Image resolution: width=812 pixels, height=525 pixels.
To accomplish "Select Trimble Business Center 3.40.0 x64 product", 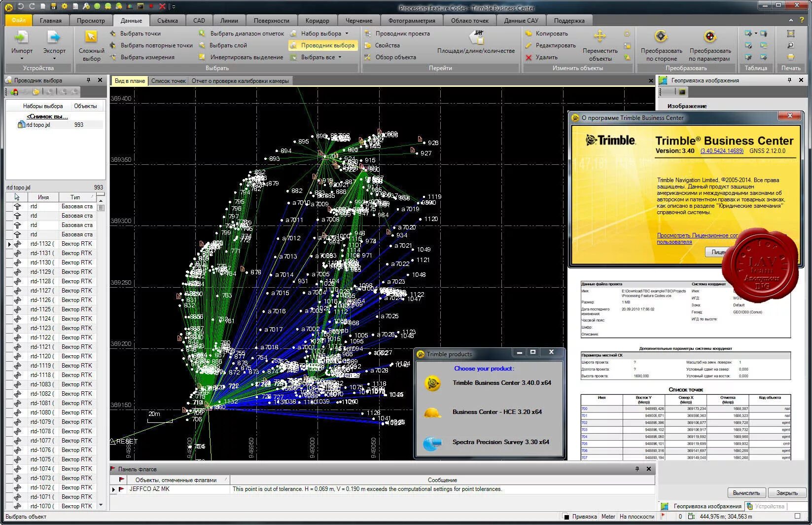I will tap(502, 383).
